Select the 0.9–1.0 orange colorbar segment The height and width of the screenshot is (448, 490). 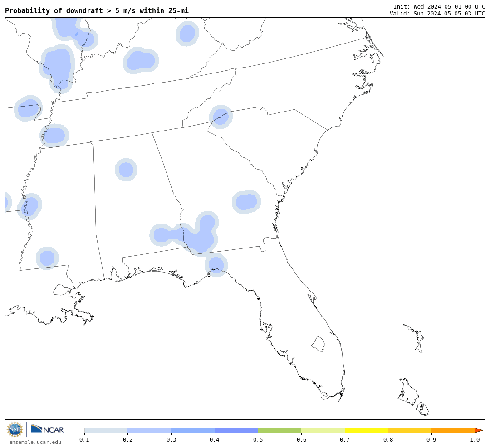click(453, 430)
